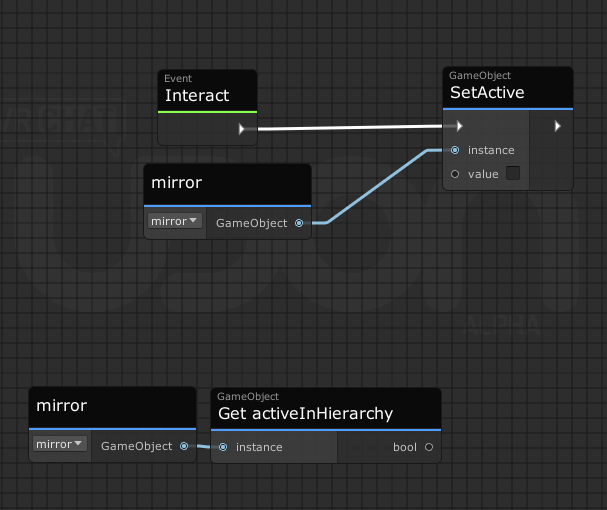Toggle the SetActive value checkbox
Viewport: 607px width, 510px height.
tap(513, 173)
